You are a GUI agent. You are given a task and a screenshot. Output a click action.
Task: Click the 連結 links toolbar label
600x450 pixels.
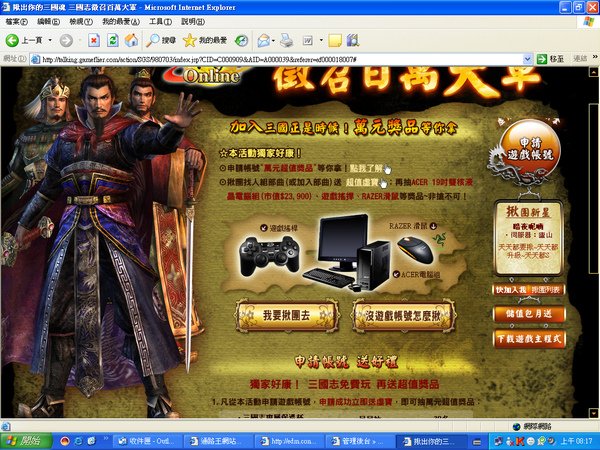tap(580, 59)
